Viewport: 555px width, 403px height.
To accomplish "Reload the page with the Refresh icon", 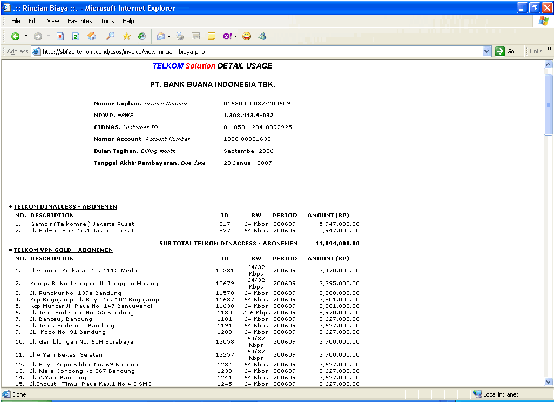I will 75,36.
